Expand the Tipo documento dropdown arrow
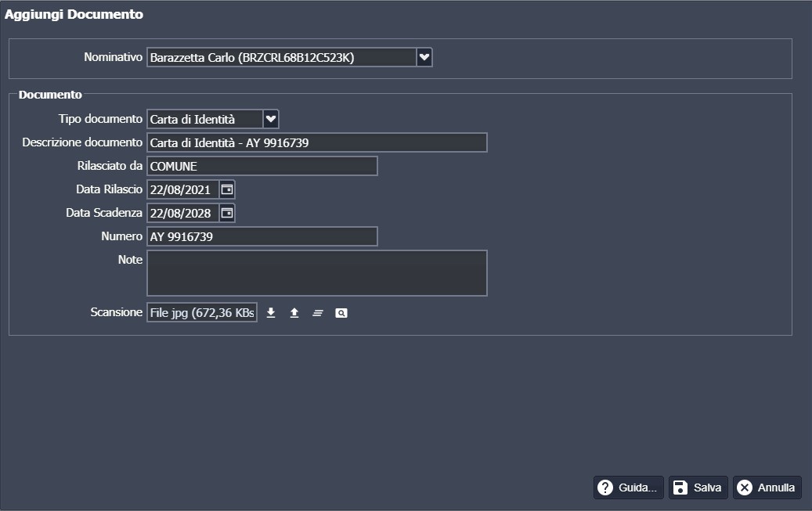812x511 pixels. [x=271, y=119]
